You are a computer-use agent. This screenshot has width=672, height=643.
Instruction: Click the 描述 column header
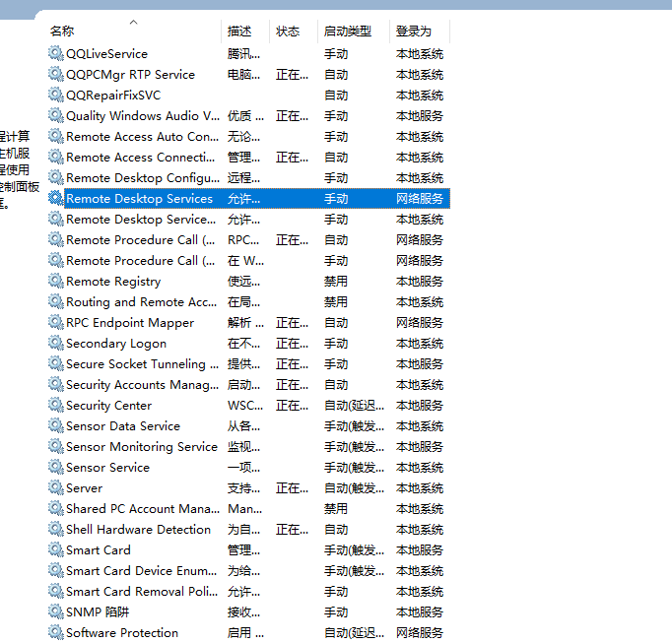pos(239,32)
